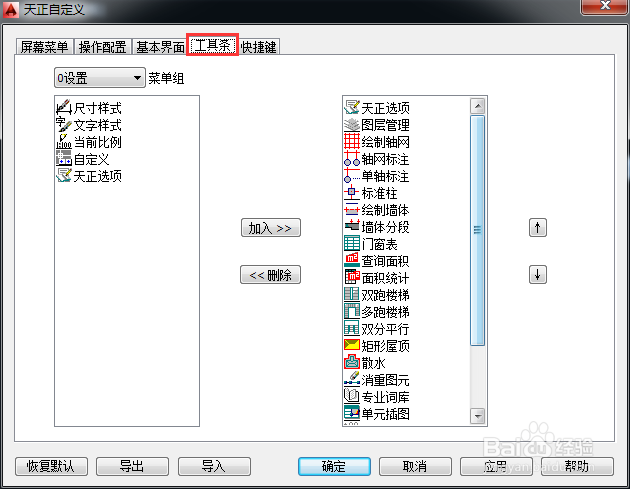Move item down with the down arrow button
Viewport: 630px width, 489px height.
538,275
